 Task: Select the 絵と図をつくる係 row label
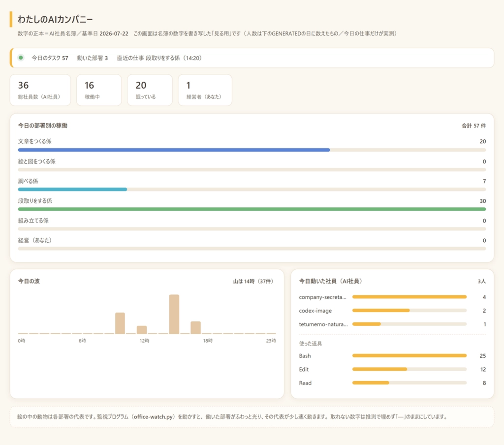[36, 161]
